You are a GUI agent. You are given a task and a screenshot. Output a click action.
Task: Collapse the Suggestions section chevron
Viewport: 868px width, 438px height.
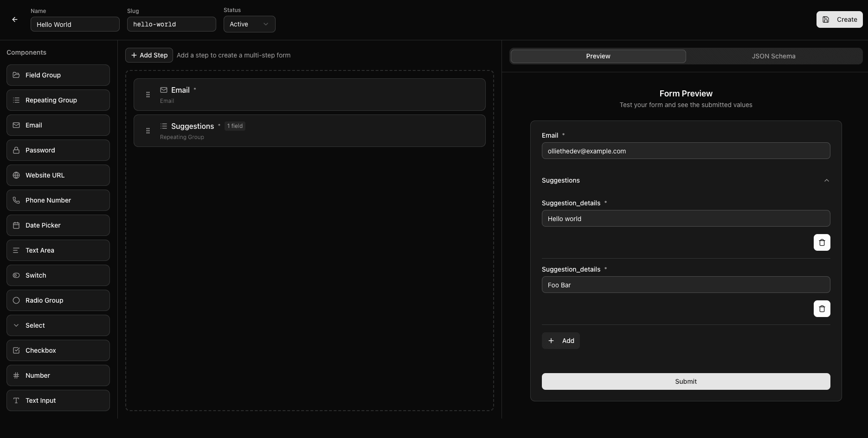[826, 180]
